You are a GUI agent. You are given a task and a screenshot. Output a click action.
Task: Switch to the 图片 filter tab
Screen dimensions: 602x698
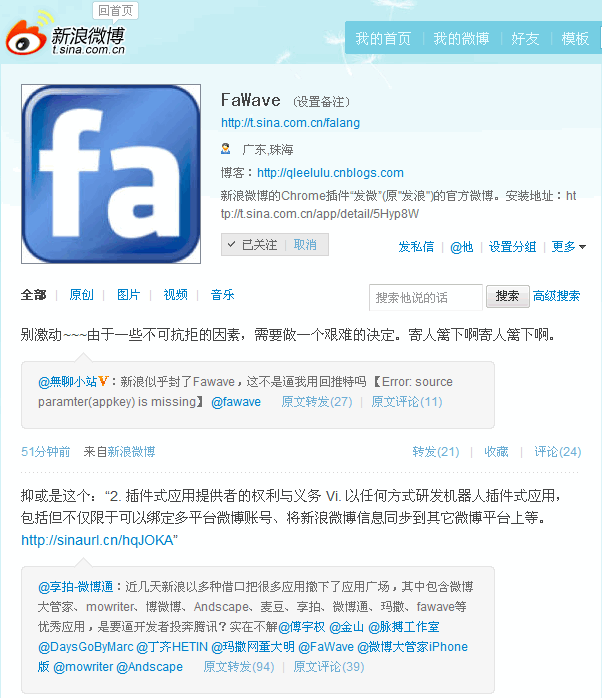click(x=129, y=295)
